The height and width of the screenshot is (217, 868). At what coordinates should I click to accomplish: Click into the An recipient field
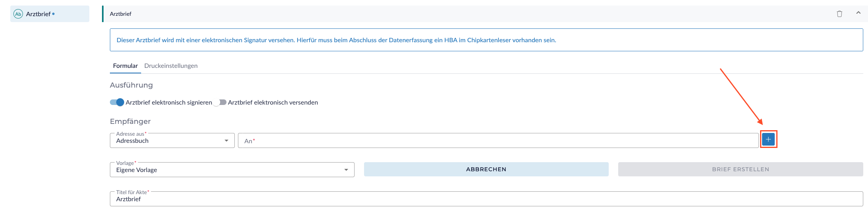tap(498, 141)
